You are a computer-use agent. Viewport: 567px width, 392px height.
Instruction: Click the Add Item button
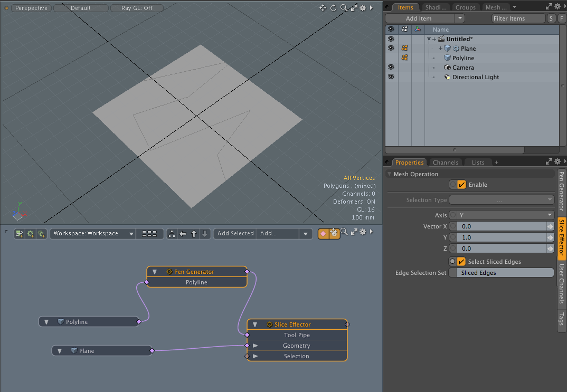click(419, 18)
